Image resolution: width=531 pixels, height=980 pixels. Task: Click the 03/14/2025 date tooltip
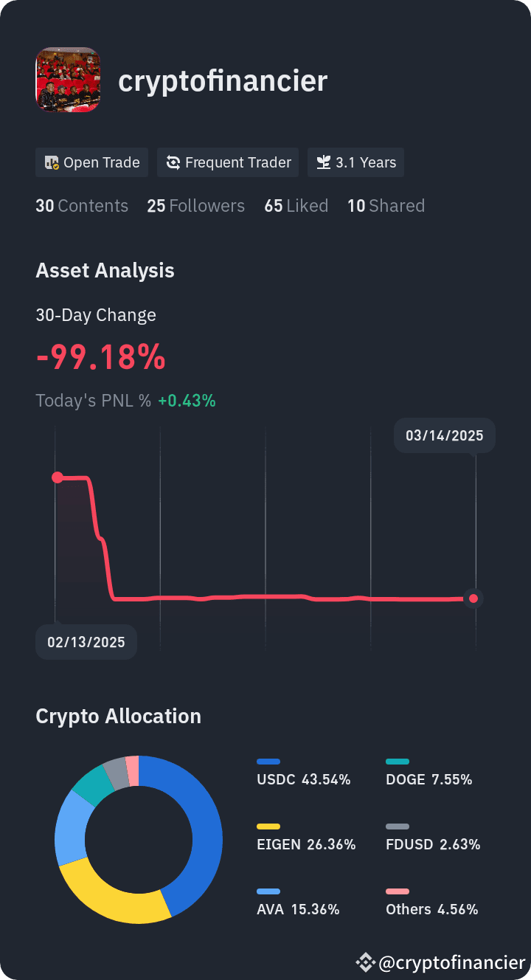pos(445,435)
